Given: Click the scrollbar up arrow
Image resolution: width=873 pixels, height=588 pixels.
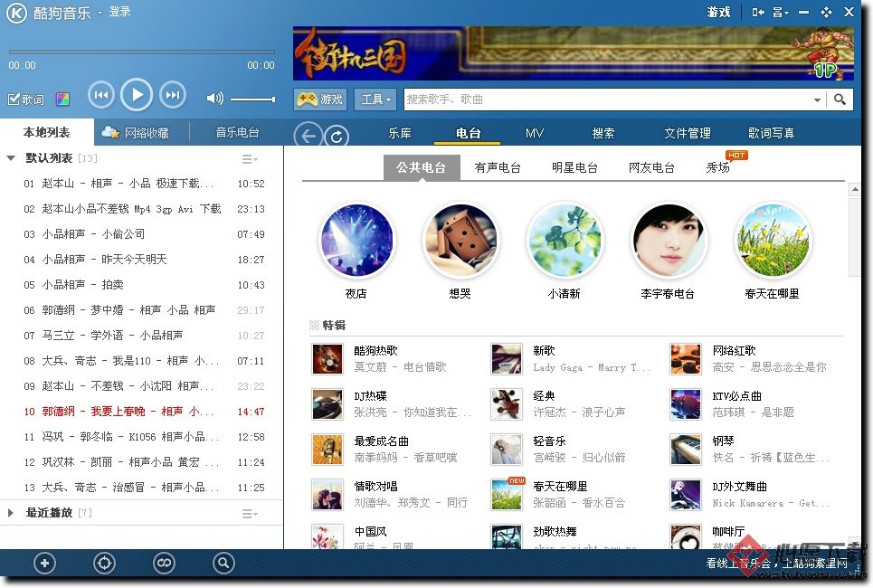Looking at the screenshot, I should point(854,190).
